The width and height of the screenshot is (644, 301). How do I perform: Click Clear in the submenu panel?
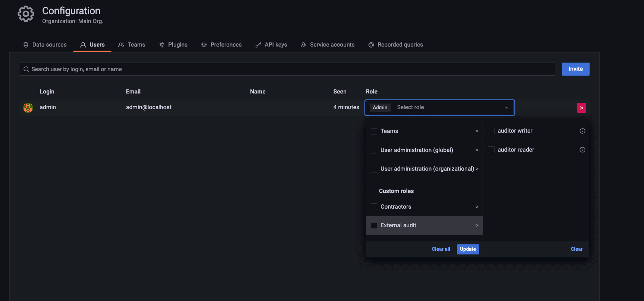pyautogui.click(x=577, y=249)
